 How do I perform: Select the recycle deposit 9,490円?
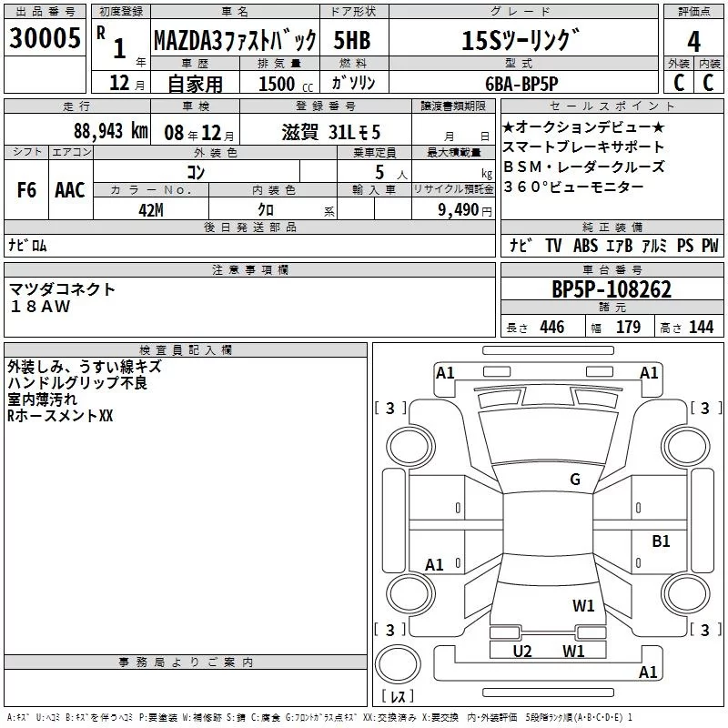pos(465,210)
